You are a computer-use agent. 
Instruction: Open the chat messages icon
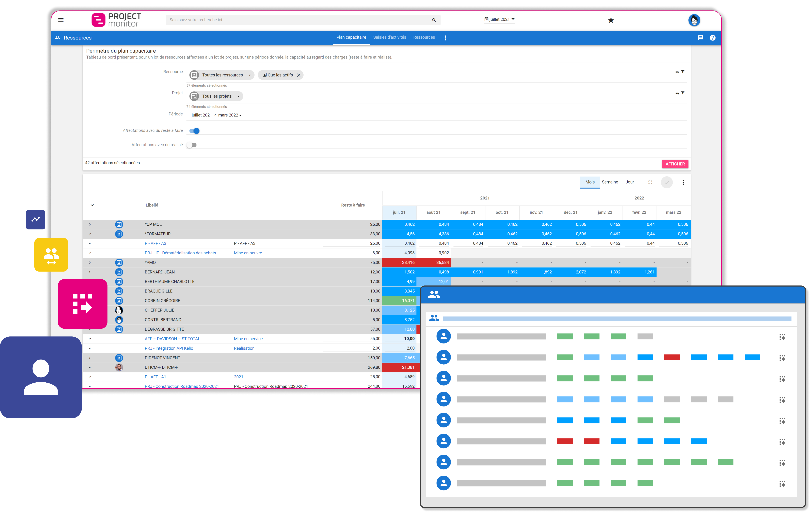700,38
